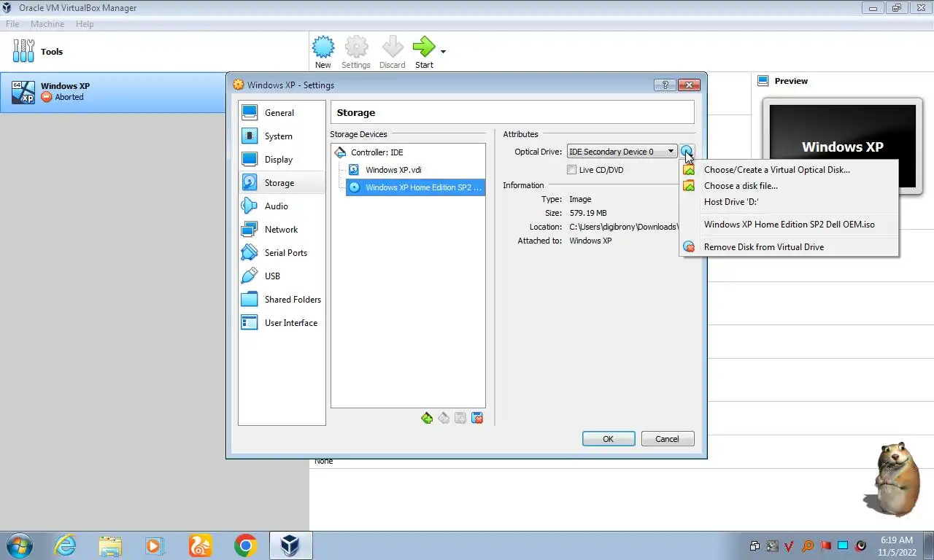Viewport: 934px width, 560px height.
Task: Open the media player taskbar icon
Action: pos(155,545)
